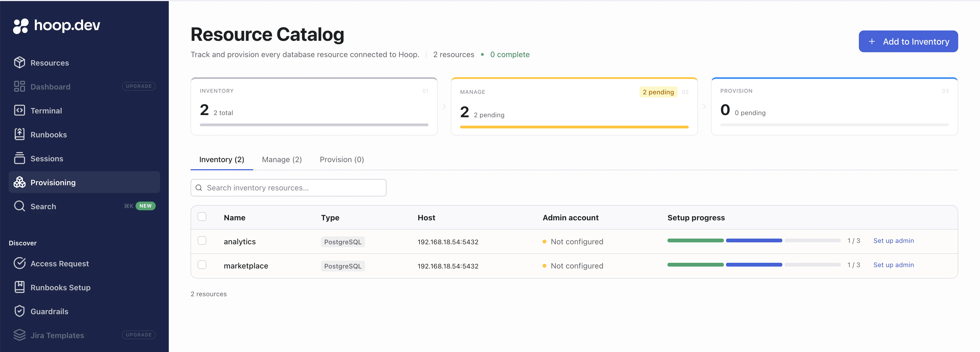Screen dimensions: 980x352
Task: Click the Access Request checkmark icon
Action: [19, 263]
